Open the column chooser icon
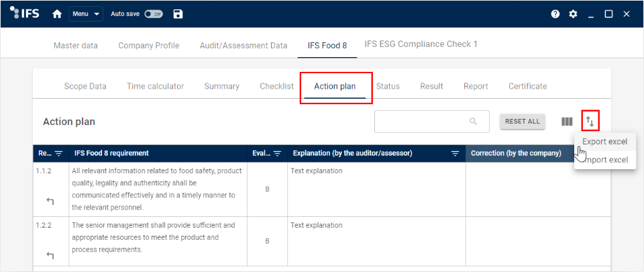Viewport: 644px width, 272px height. click(x=568, y=122)
